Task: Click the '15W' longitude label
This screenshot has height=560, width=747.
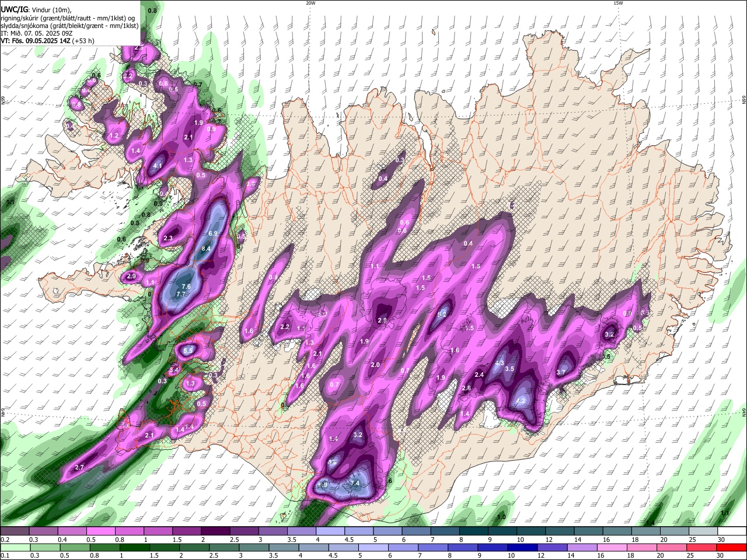Action: pyautogui.click(x=617, y=3)
